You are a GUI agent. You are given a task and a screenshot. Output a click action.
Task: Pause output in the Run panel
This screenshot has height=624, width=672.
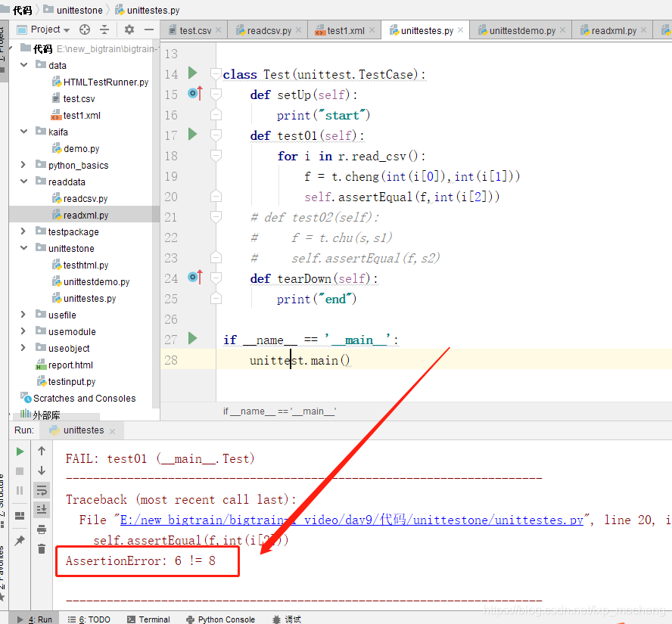pos(20,490)
